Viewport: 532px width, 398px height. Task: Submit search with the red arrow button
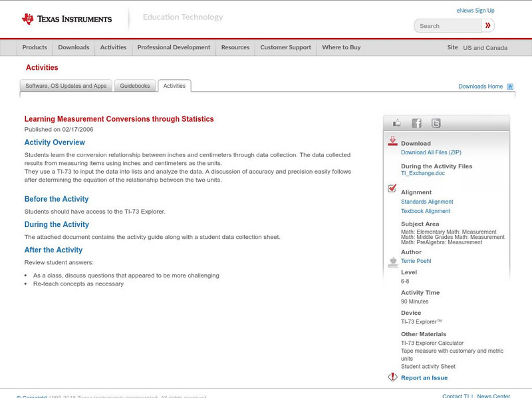pyautogui.click(x=487, y=25)
